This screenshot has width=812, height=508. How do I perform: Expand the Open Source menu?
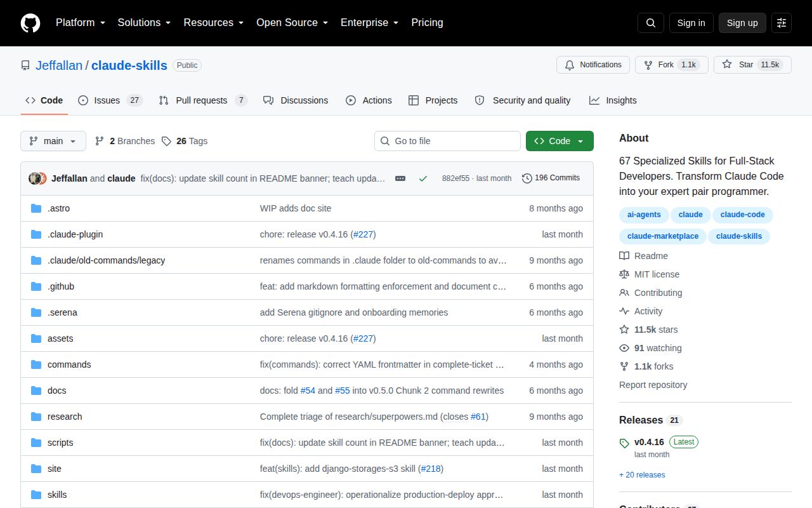point(292,23)
